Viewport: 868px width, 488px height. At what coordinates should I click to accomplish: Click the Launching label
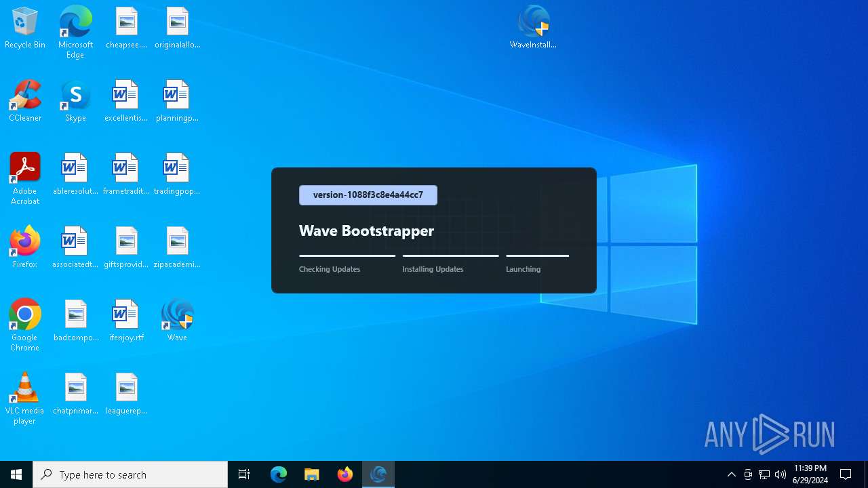point(523,269)
